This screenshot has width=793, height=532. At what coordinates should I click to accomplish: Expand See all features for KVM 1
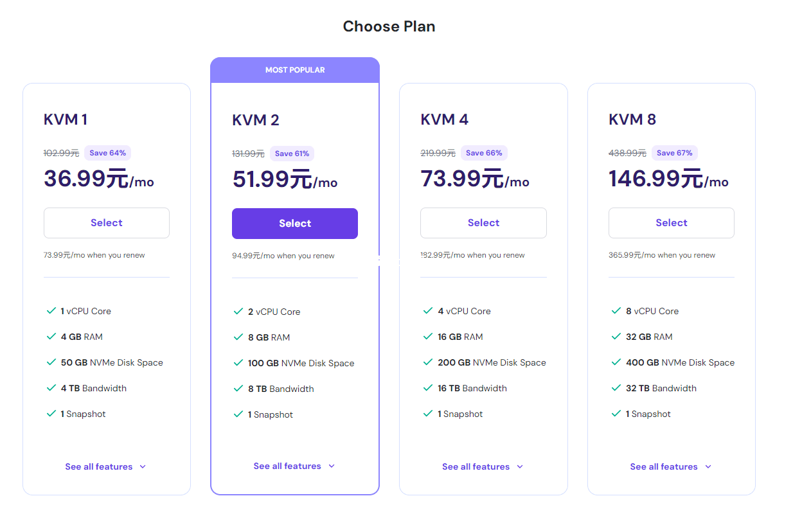click(106, 466)
